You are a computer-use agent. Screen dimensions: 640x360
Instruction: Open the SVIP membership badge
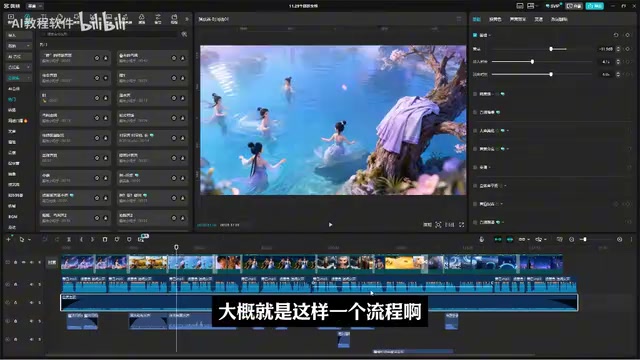click(x=554, y=6)
